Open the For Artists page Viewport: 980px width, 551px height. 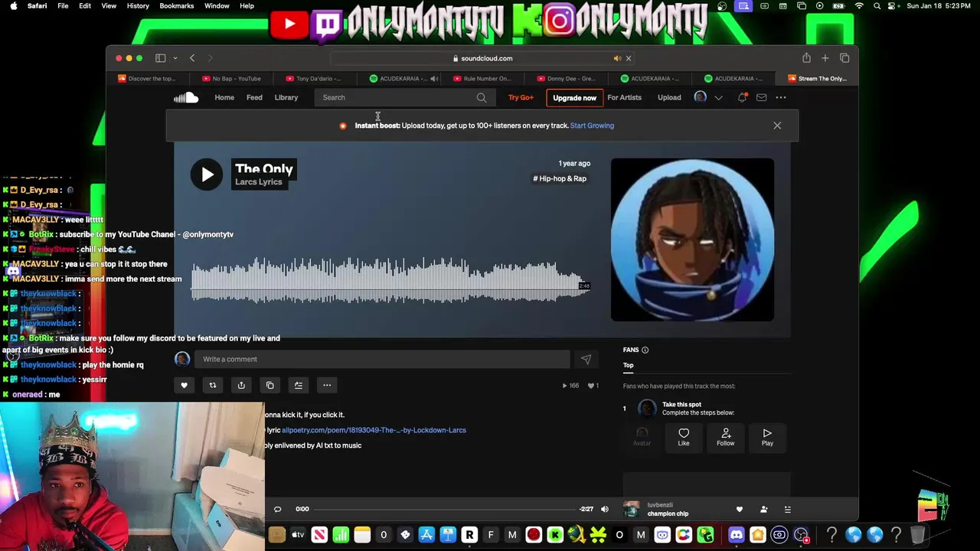[x=625, y=97]
